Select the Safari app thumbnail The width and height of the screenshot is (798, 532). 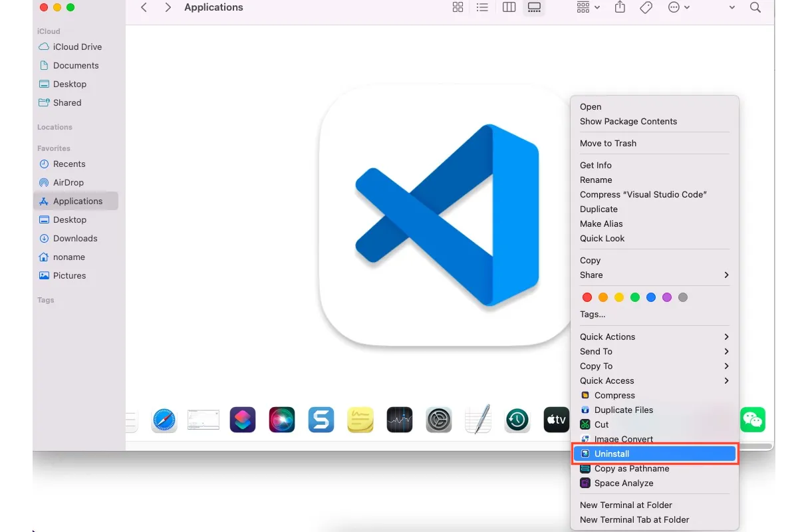[x=164, y=420]
